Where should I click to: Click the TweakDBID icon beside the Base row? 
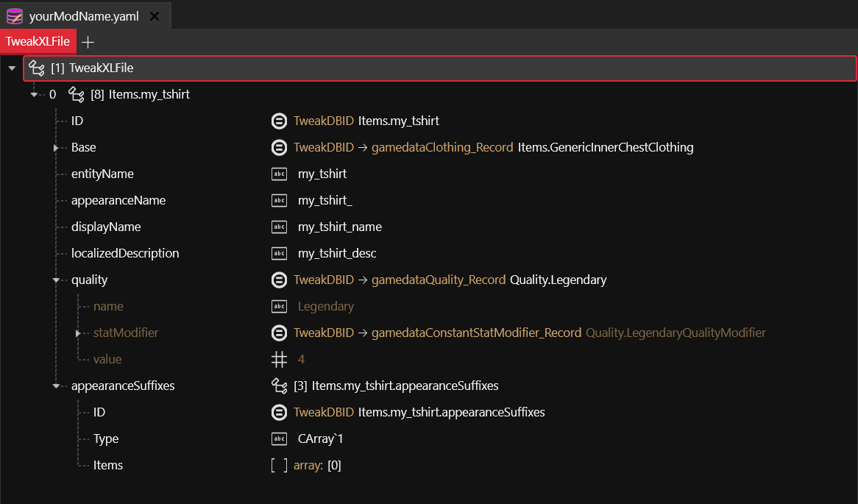(279, 147)
